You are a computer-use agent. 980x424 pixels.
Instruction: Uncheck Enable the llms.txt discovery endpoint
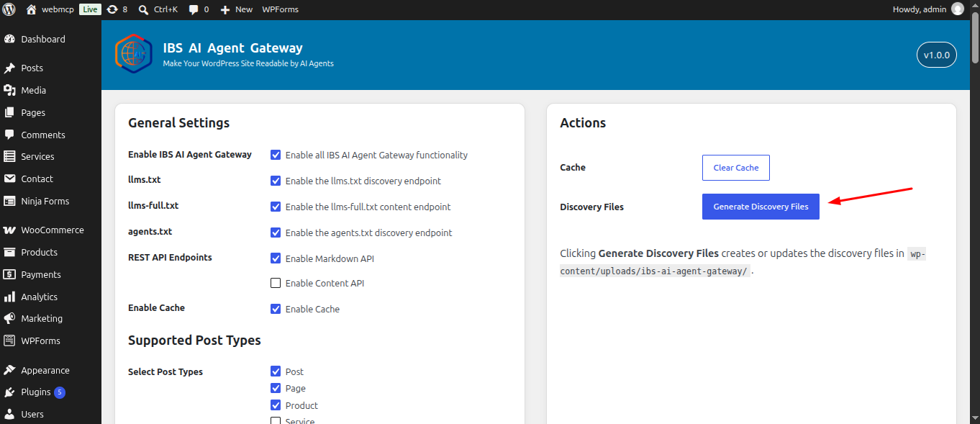pos(276,181)
